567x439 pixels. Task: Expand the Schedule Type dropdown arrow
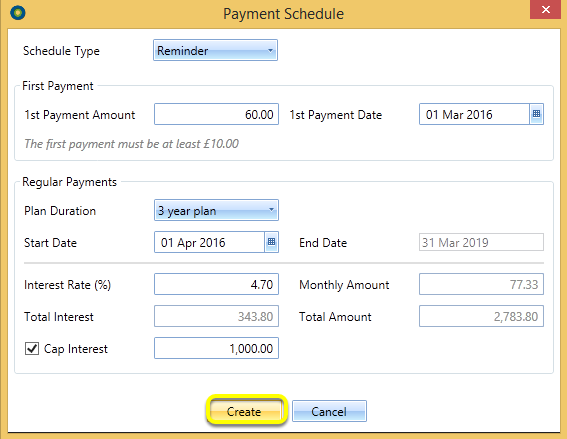(270, 50)
